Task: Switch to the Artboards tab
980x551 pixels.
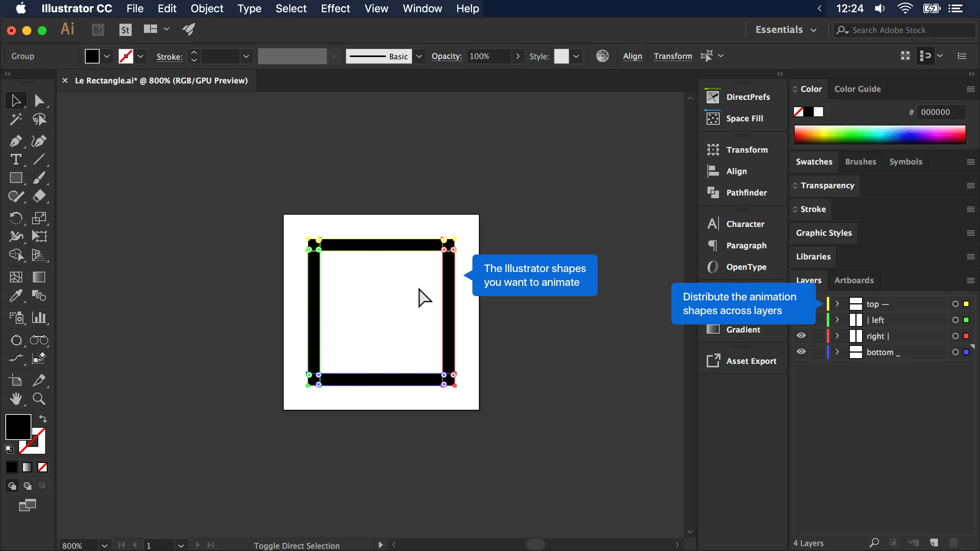Action: click(x=854, y=280)
